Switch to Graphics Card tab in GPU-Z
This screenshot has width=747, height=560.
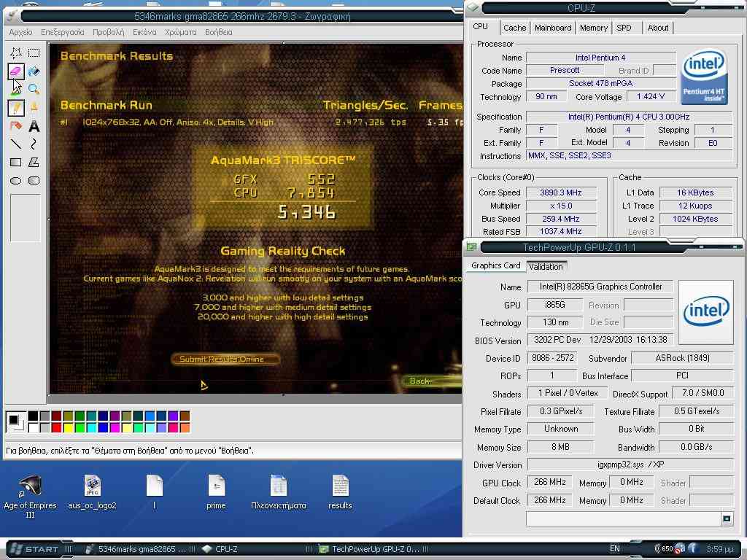495,265
